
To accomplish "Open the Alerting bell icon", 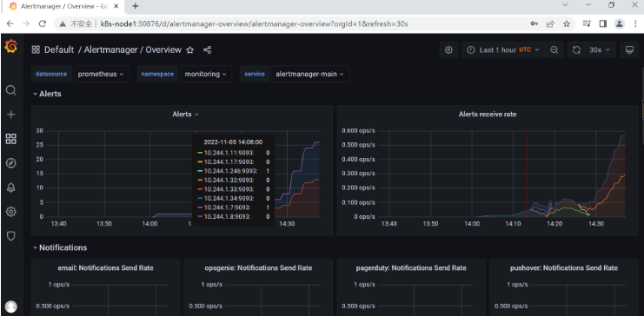I will (11, 188).
